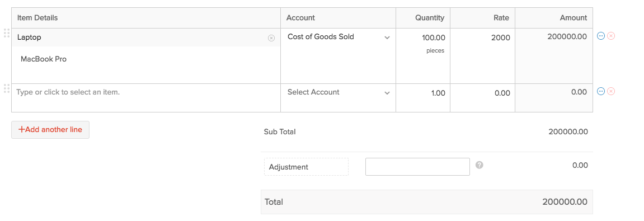Viewport: 644px width, 221px height.
Task: Open the Cost of Goods Sold account dropdown
Action: (x=338, y=37)
